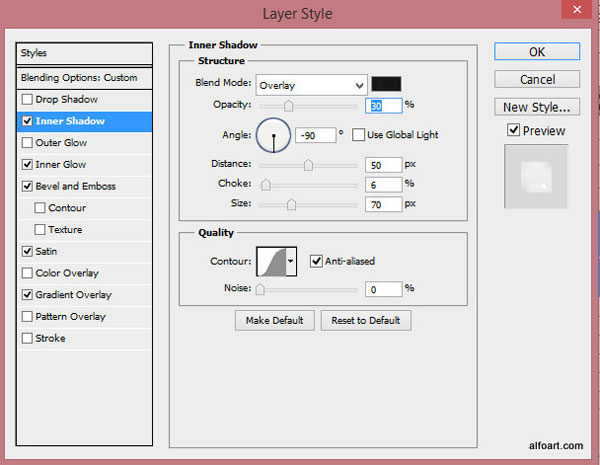This screenshot has height=465, width=600.
Task: Click the angle dial control
Action: point(274,135)
